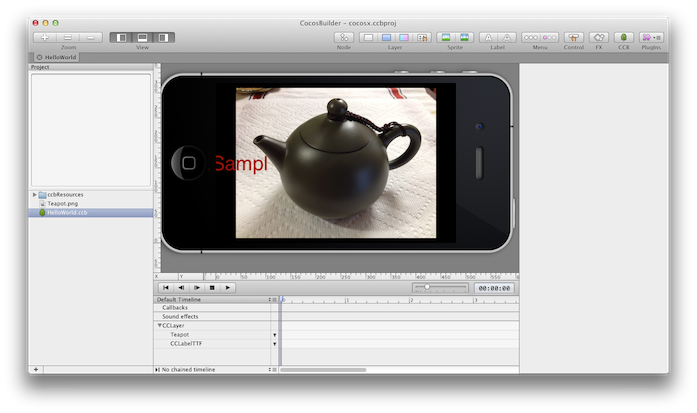
Task: Click the timeline stop button
Action: 213,288
